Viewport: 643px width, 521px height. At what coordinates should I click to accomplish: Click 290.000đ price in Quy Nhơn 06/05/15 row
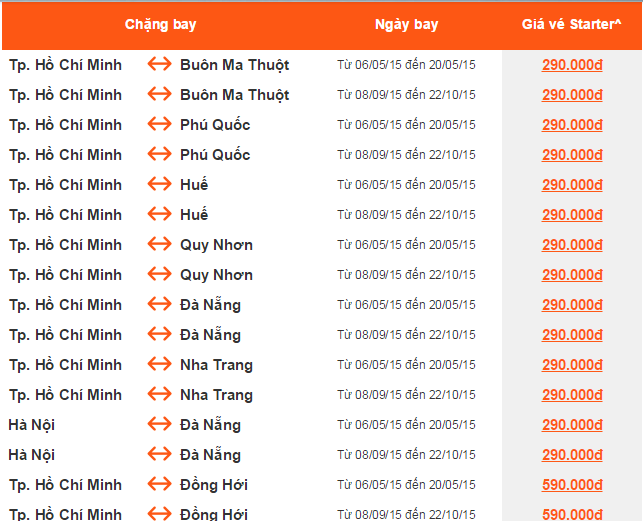572,245
